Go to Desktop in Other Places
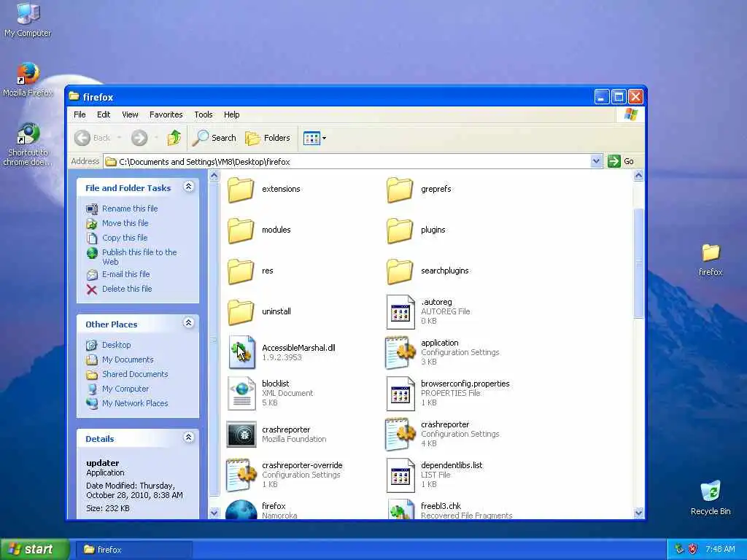 pyautogui.click(x=116, y=345)
